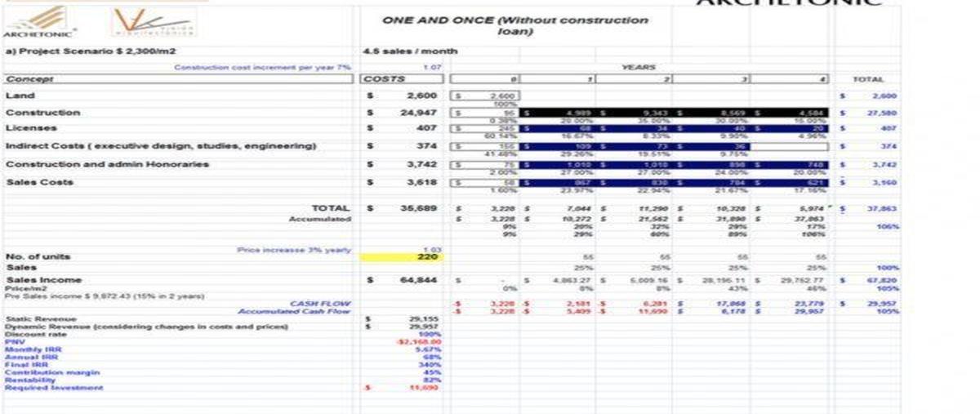The image size is (980, 414).
Task: Select the 'CASH FLOW' row label
Action: pos(320,303)
